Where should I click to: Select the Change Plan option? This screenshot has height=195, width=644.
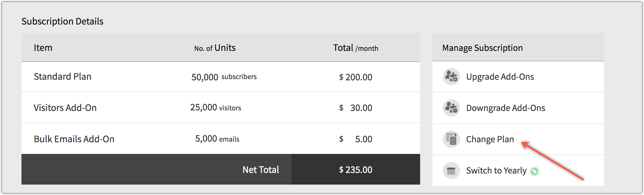pyautogui.click(x=490, y=139)
